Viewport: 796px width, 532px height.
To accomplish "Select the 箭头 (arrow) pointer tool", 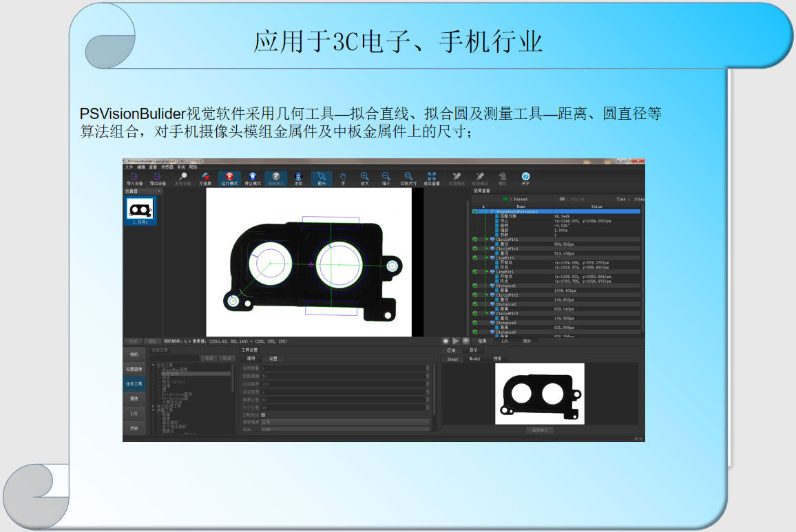I will (321, 179).
